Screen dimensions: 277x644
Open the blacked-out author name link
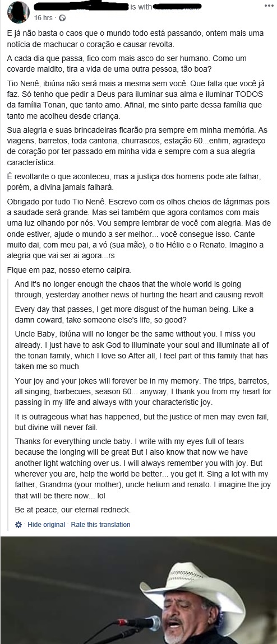[x=81, y=7]
